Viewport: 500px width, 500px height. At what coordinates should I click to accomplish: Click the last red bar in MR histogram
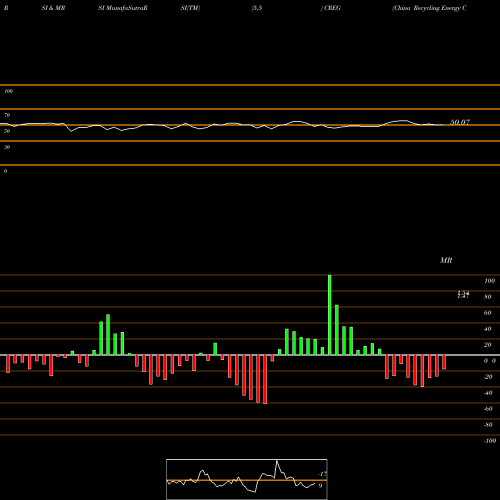[444, 362]
